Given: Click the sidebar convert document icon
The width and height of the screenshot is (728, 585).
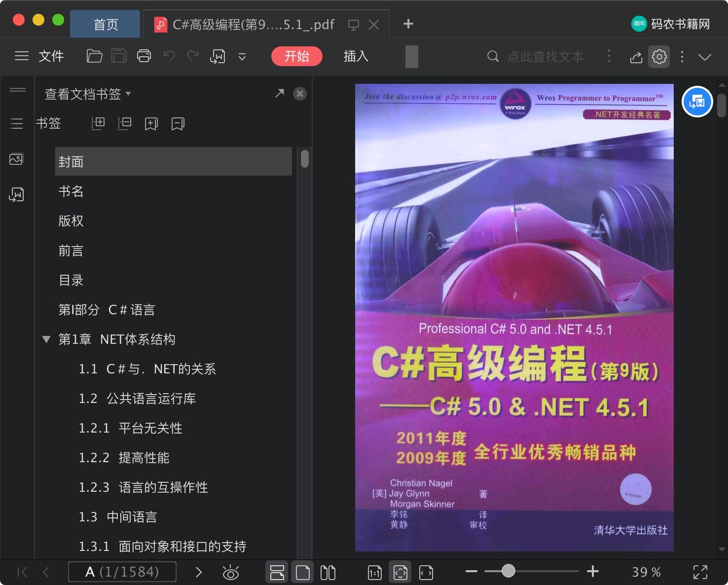Looking at the screenshot, I should point(16,194).
